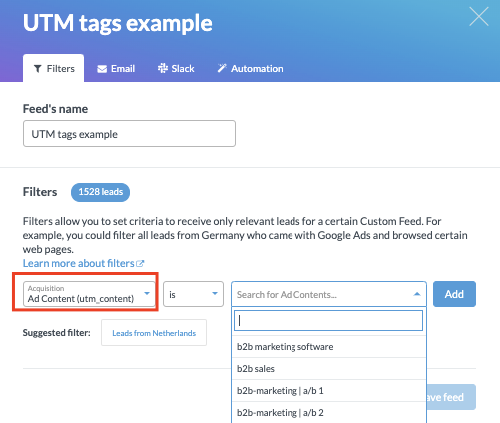Click the funnel icon on Filters tab

click(38, 69)
